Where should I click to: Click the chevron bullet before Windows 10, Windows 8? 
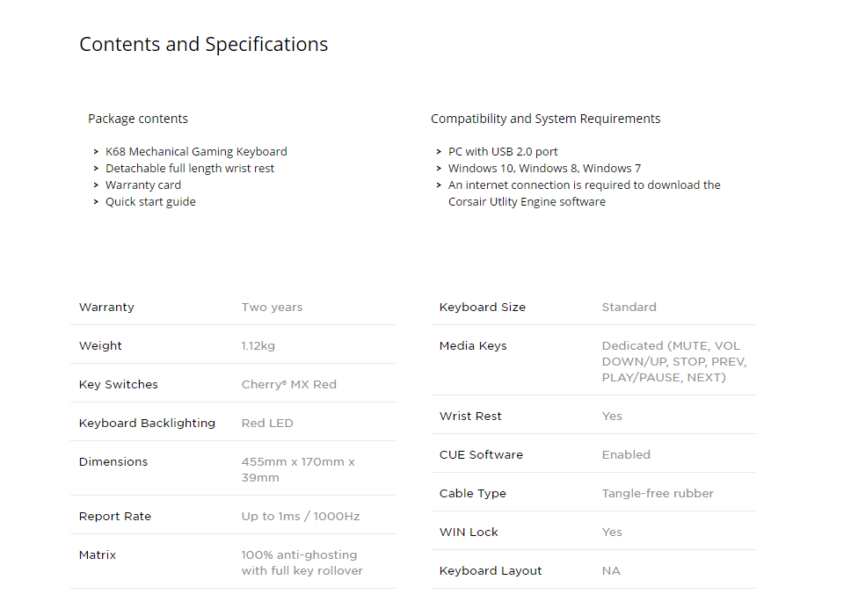point(439,169)
